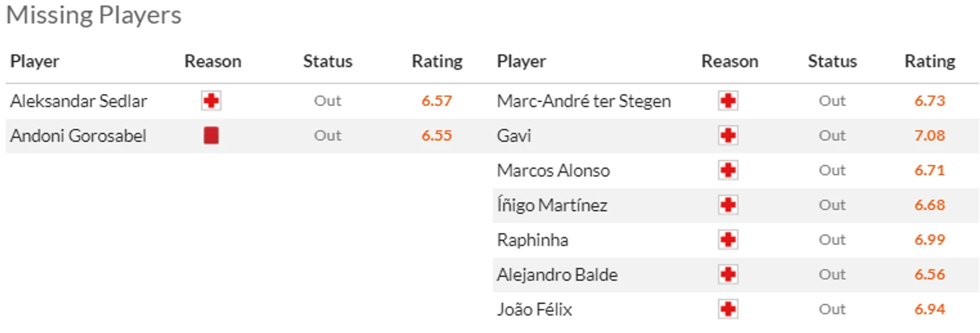Click right table Reason column header
This screenshot has width=980, height=333.
(730, 62)
